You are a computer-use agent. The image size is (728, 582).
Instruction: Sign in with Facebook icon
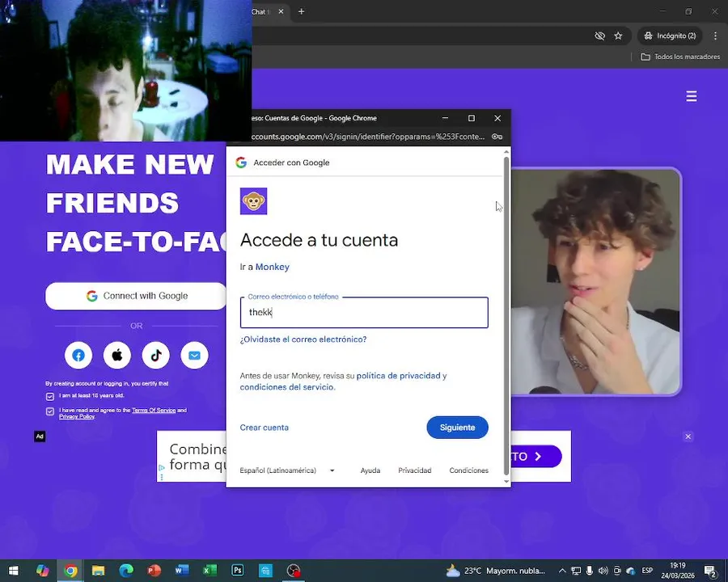(78, 356)
